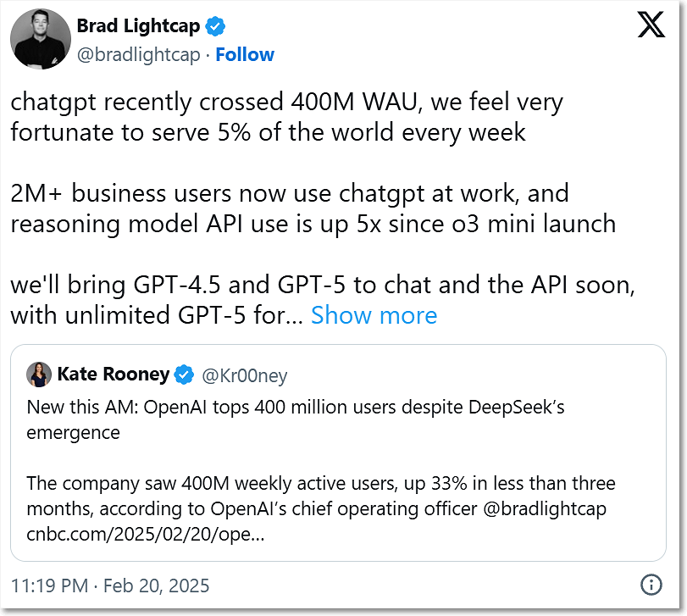Select the 2M+ business users paragraph
The height and width of the screenshot is (616, 687).
313,208
